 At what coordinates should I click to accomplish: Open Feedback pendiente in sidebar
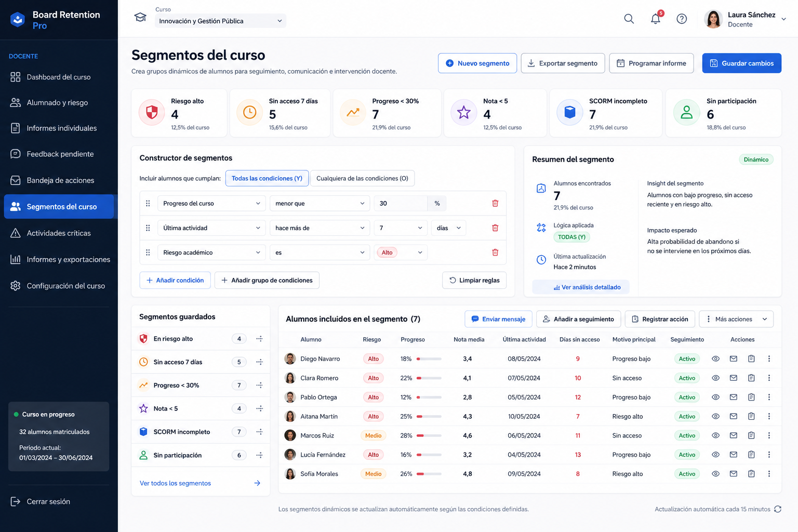coord(59,154)
